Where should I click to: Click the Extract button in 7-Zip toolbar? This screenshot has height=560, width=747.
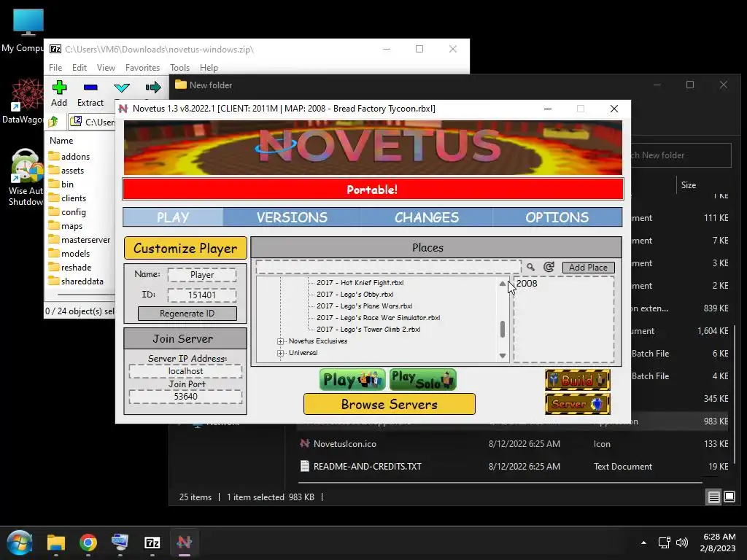click(x=90, y=94)
